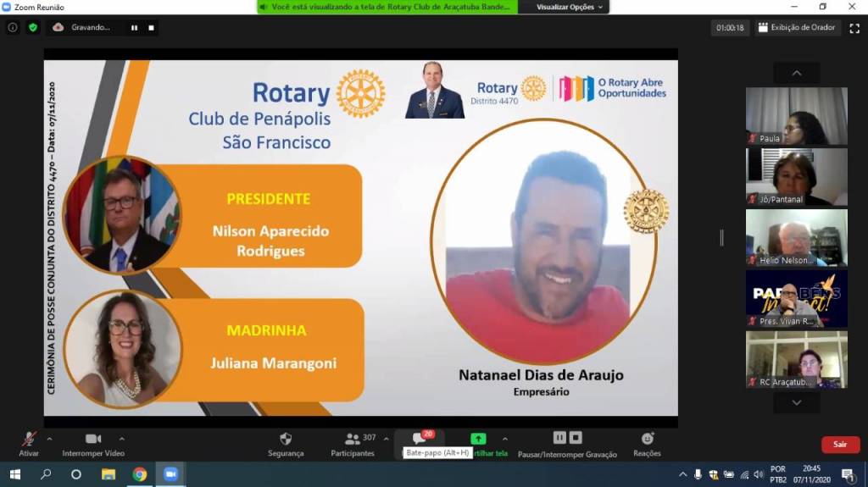The width and height of the screenshot is (868, 487).
Task: Open the Bate-papo chat panel
Action: [419, 439]
